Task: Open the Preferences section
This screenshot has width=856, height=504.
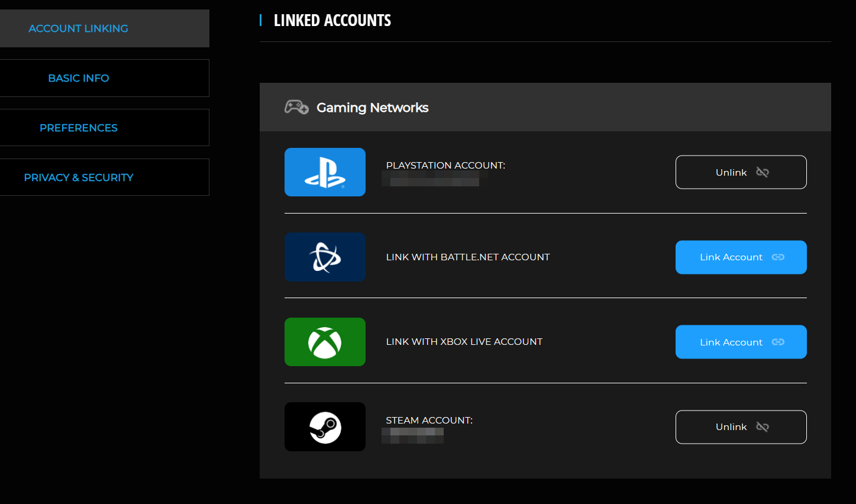Action: [x=79, y=128]
